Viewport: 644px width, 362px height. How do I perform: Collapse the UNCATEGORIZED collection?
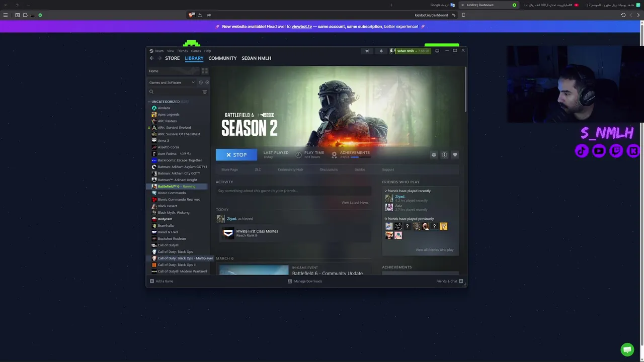(149, 102)
